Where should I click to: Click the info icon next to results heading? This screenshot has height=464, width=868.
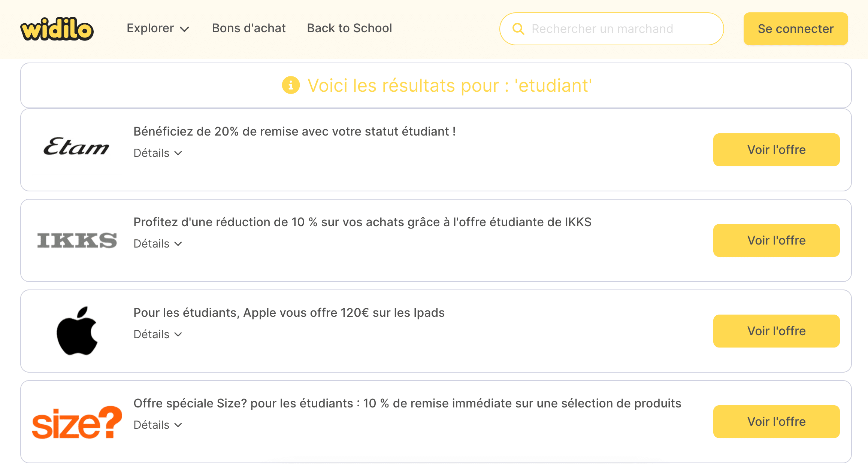[291, 85]
